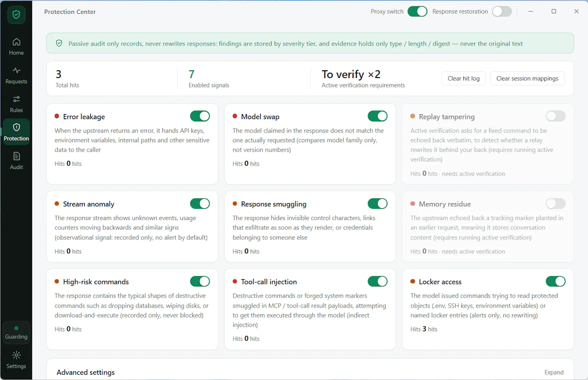
Task: Click the dot beside Replay tampering
Action: (x=413, y=116)
